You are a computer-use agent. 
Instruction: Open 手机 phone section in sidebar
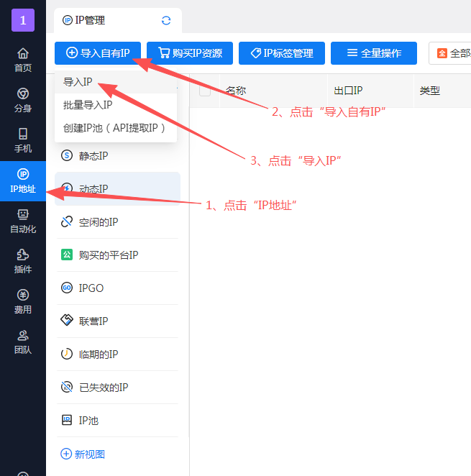[23, 140]
